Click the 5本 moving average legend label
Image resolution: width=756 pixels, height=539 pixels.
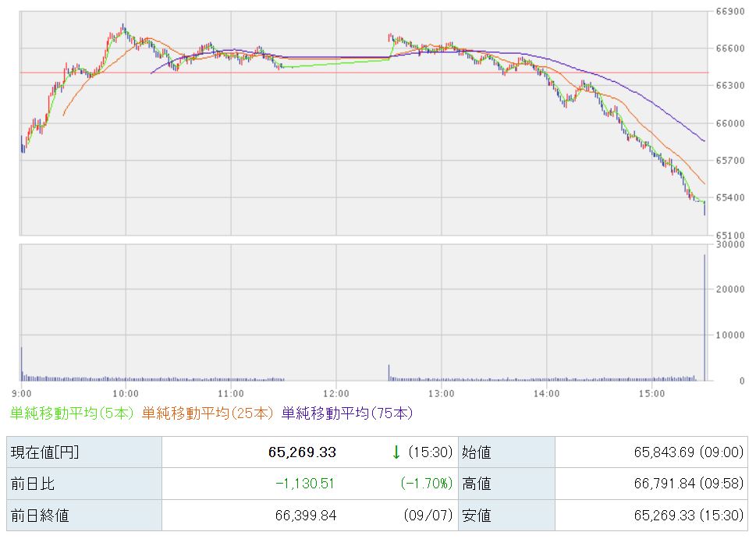[x=72, y=413]
